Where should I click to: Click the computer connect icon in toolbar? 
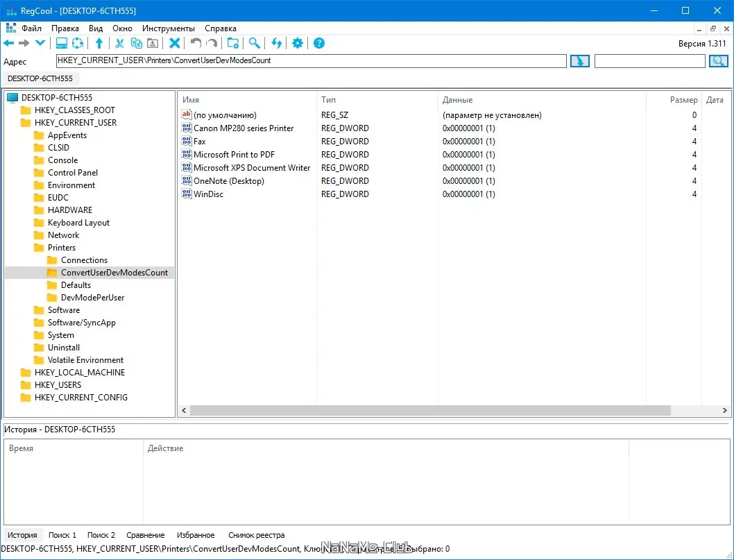[x=61, y=43]
